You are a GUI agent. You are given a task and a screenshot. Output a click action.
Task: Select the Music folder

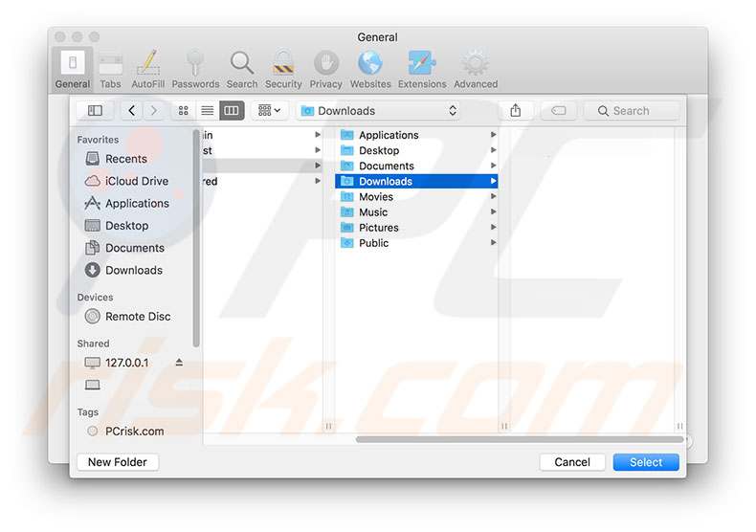pos(416,212)
